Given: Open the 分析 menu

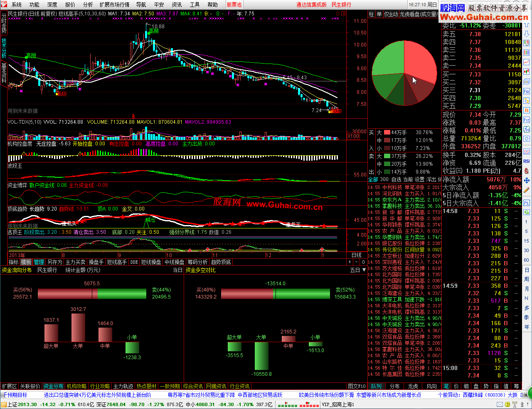Looking at the screenshot, I should tap(88, 5).
